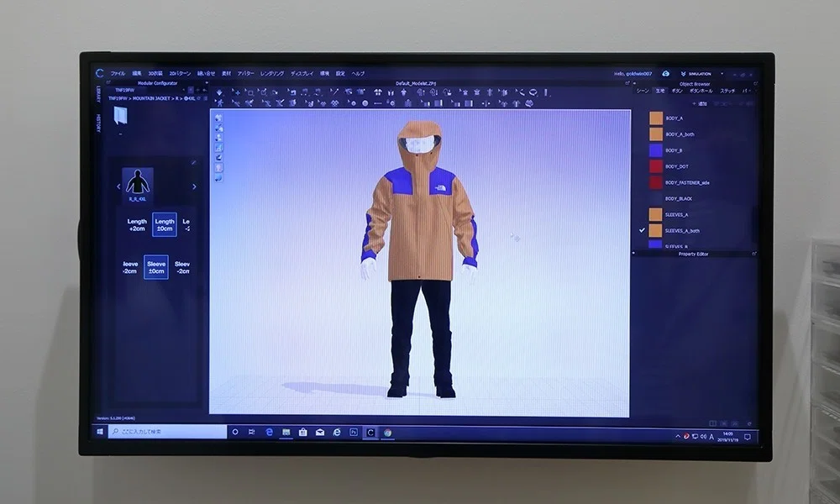
Task: Select Sleeve ±0cm option
Action: (156, 267)
